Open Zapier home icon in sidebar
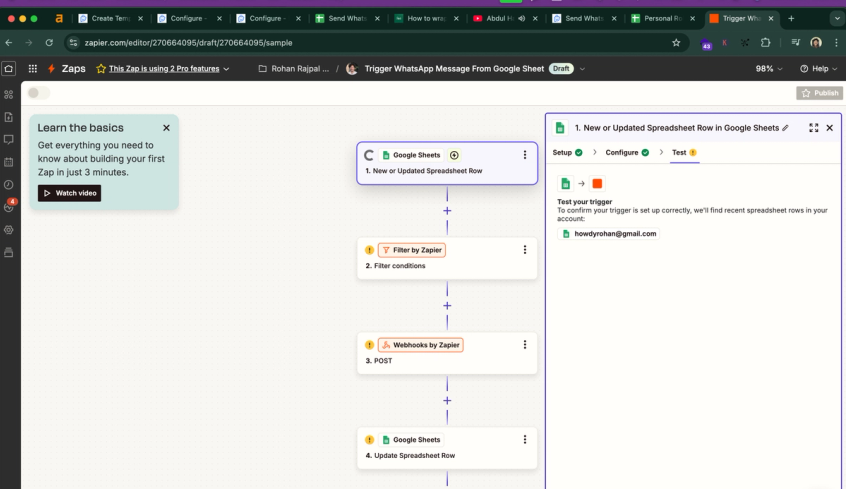Image resolution: width=846 pixels, height=489 pixels. click(9, 69)
